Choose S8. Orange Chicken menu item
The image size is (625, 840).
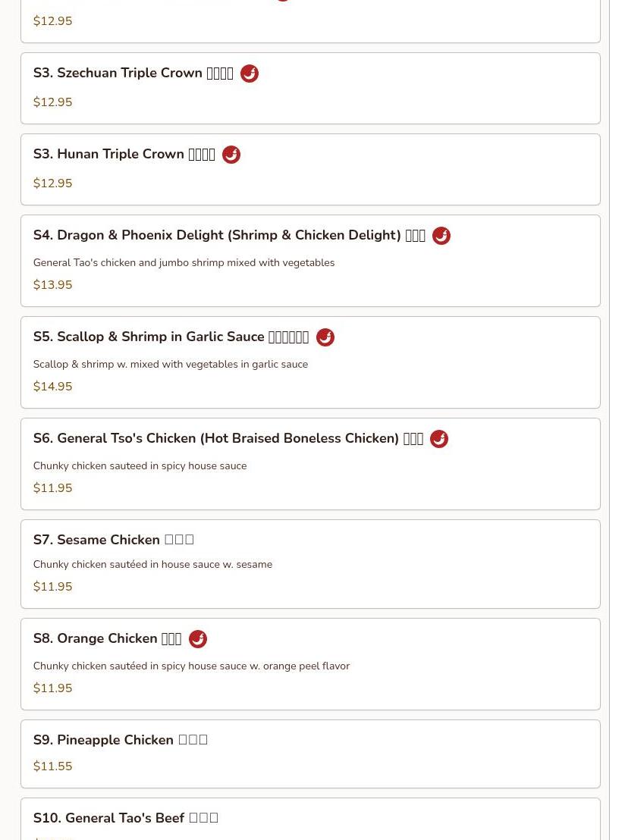point(107,639)
